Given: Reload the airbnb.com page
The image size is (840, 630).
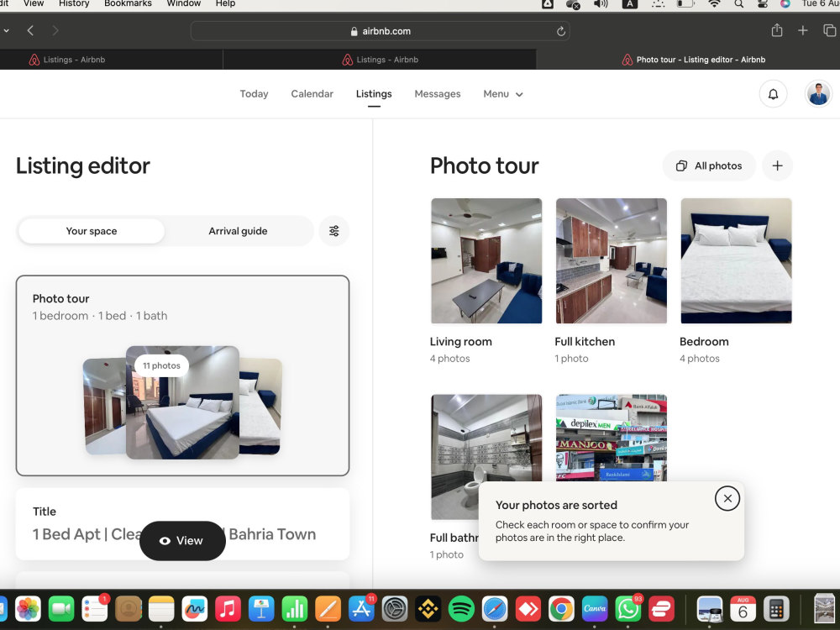Looking at the screenshot, I should (560, 31).
